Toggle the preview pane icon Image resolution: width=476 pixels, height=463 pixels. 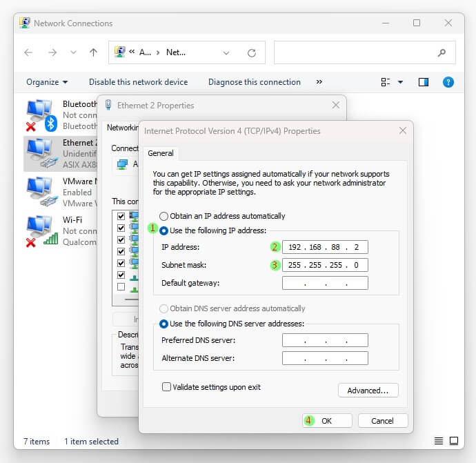point(424,82)
